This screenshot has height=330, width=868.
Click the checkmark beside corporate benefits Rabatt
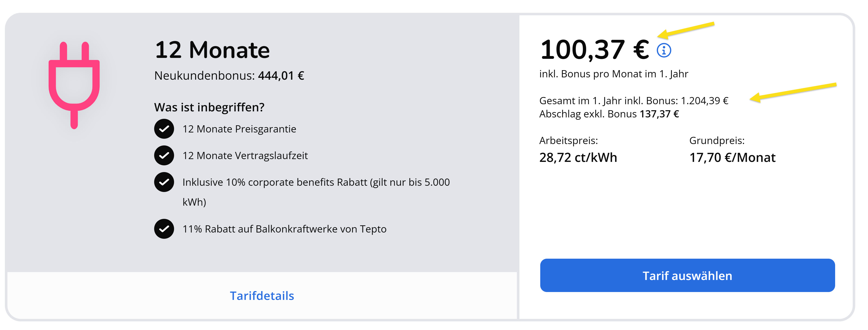coord(164,182)
